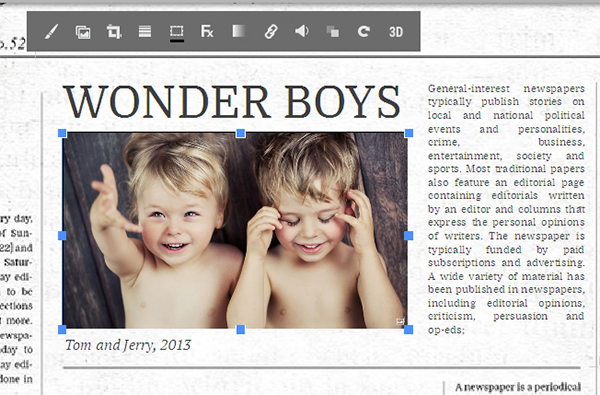
Task: Open the Fx effects tool
Action: coord(207,31)
